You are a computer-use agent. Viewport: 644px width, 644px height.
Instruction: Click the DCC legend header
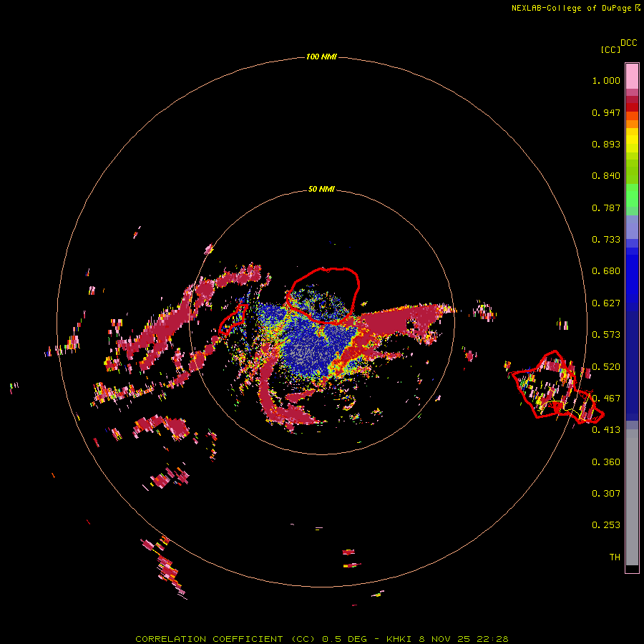point(629,43)
